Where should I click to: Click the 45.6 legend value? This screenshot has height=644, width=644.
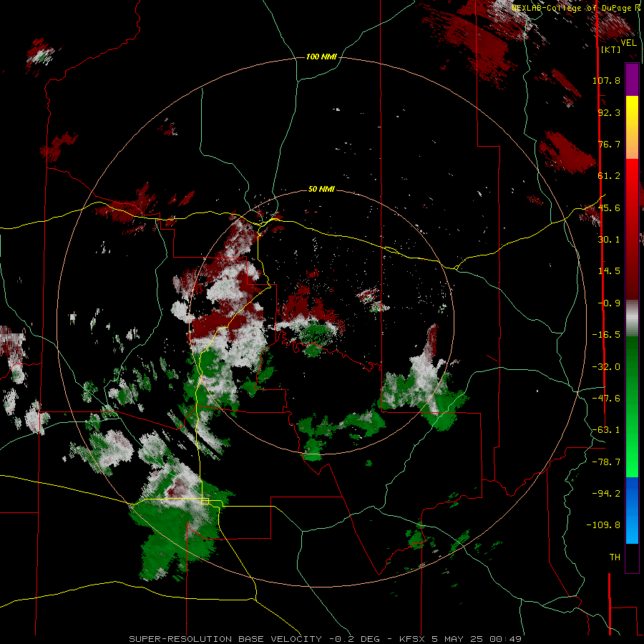coord(609,208)
